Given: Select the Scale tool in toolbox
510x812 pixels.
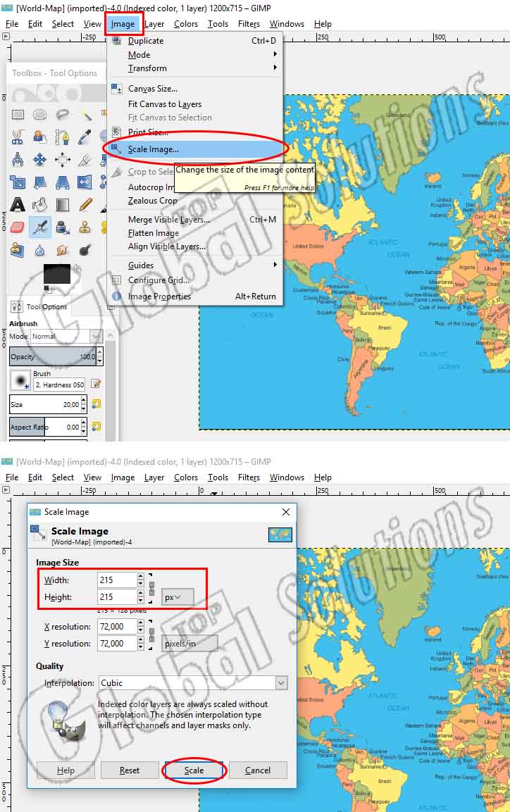Looking at the screenshot, I should point(18,182).
